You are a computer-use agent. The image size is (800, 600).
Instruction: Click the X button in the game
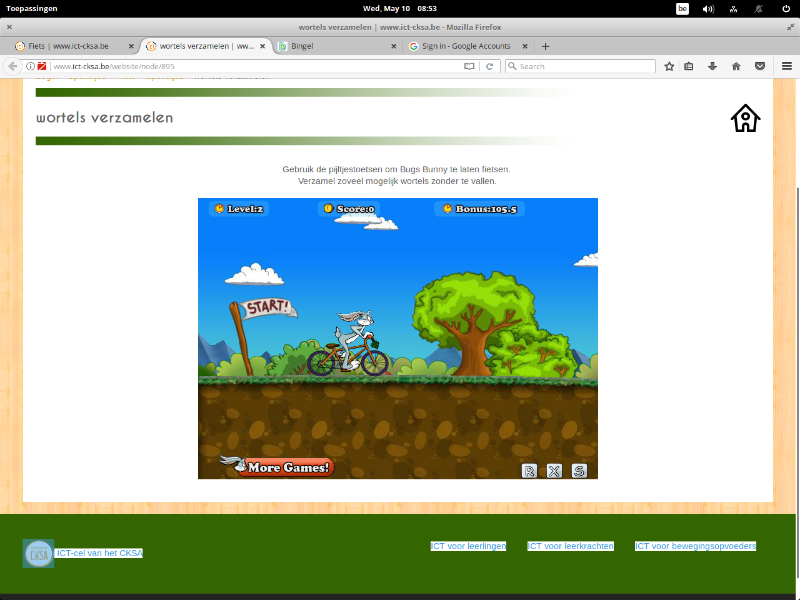(554, 471)
